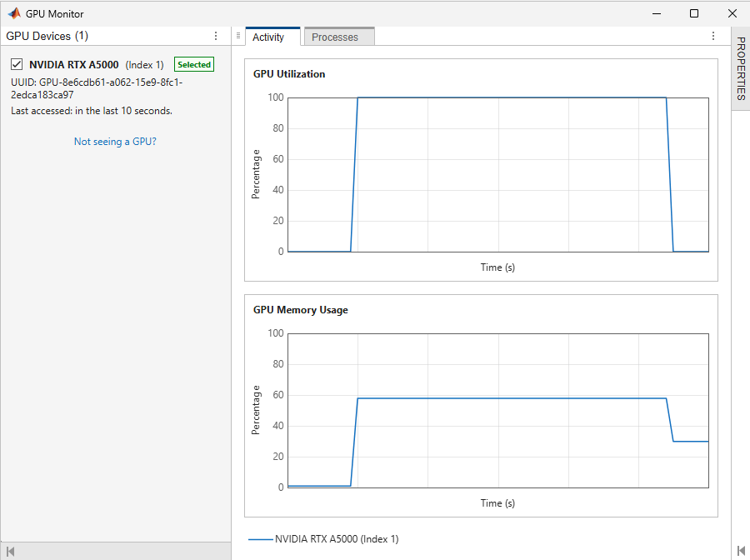This screenshot has width=750, height=560.
Task: Click the Percentage axis label of Memory Usage
Action: [256, 410]
